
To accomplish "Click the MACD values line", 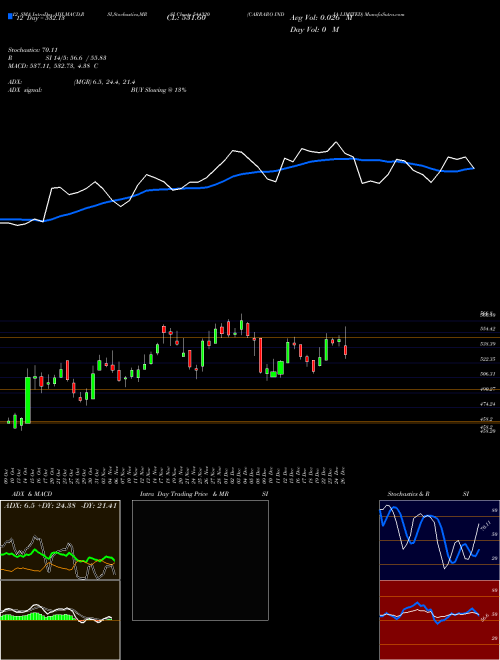I will coord(53,66).
